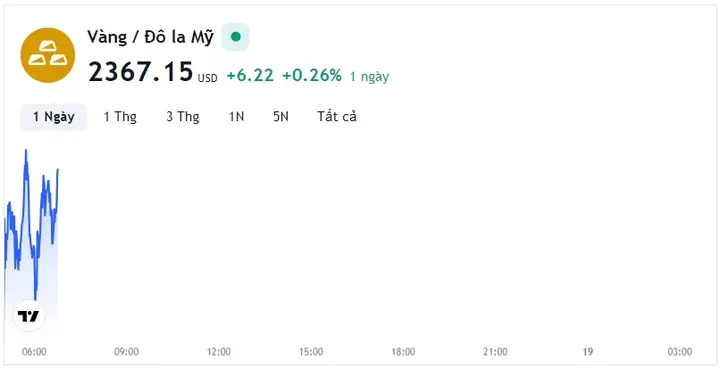Switch chart to 5N range

(281, 117)
